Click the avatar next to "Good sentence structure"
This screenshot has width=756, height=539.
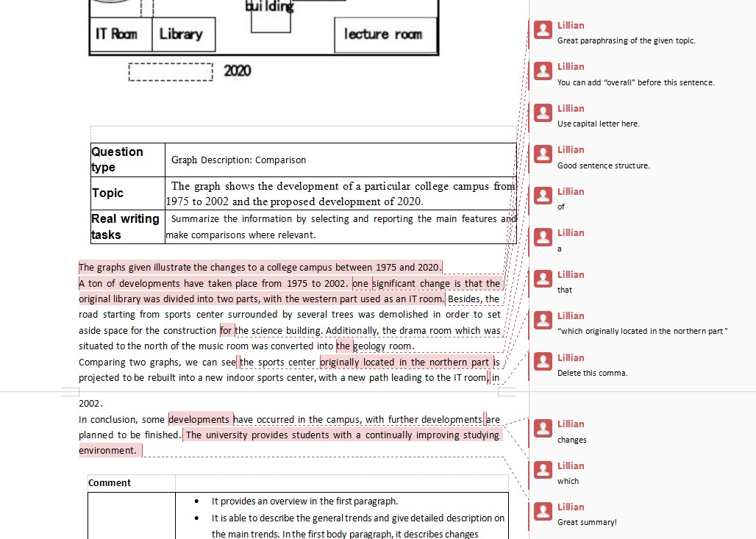pos(543,154)
